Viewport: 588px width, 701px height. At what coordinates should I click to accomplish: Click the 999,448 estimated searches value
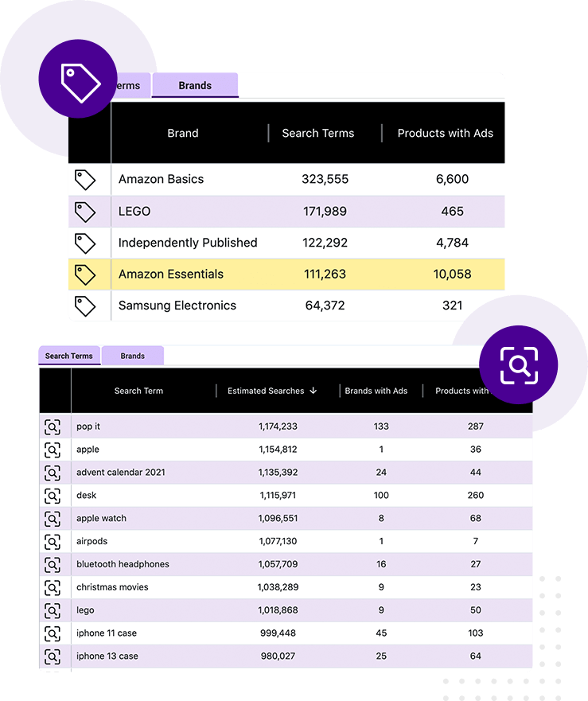[278, 633]
